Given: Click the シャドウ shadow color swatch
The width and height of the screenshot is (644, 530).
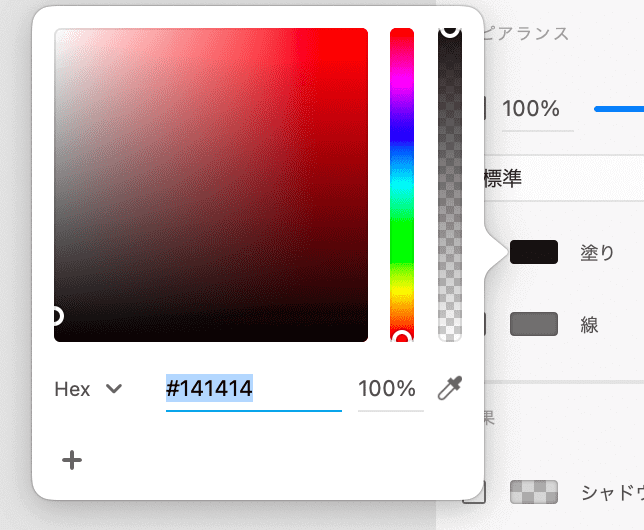Looking at the screenshot, I should coord(534,492).
